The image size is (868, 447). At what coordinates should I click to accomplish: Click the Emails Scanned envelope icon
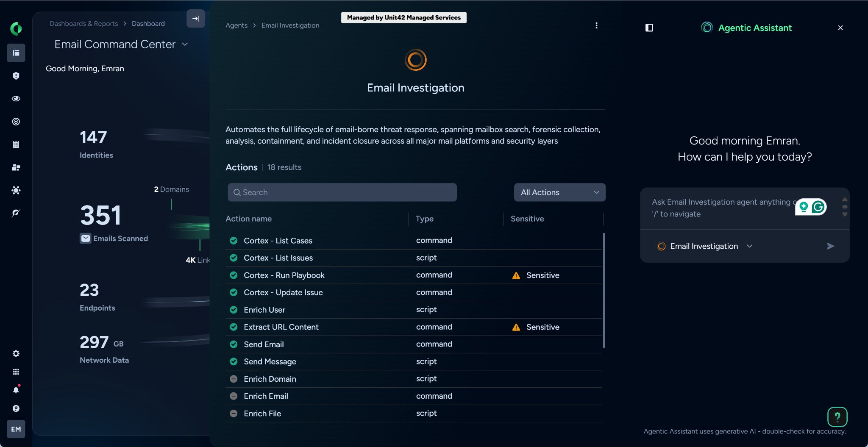(x=86, y=239)
